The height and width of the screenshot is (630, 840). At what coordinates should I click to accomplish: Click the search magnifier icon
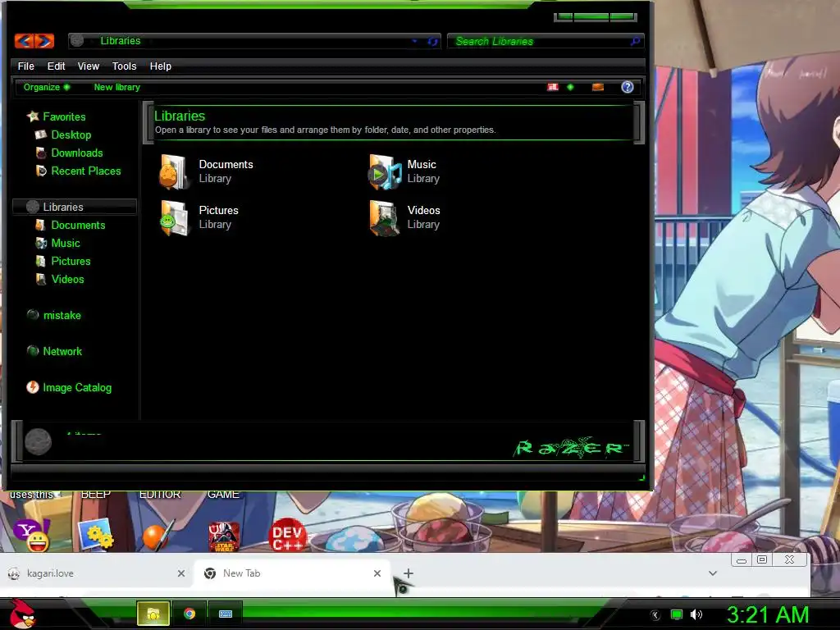(636, 41)
